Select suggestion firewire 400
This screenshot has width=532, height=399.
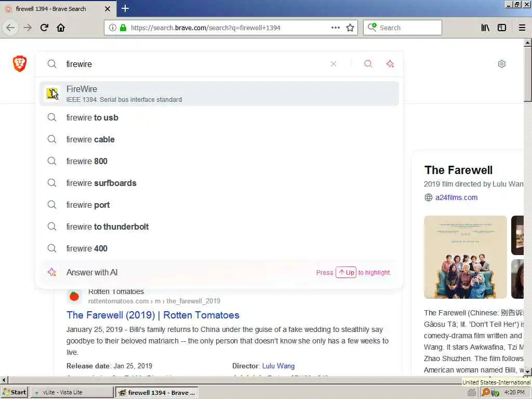[x=219, y=248]
